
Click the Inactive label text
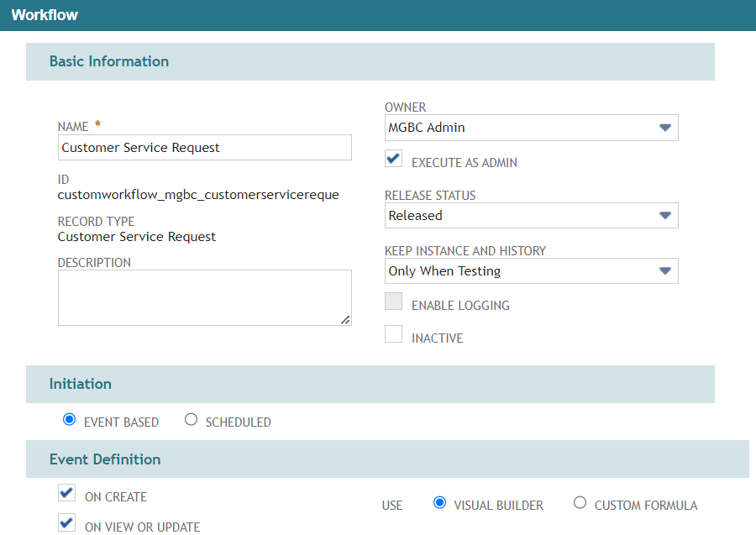(x=438, y=338)
